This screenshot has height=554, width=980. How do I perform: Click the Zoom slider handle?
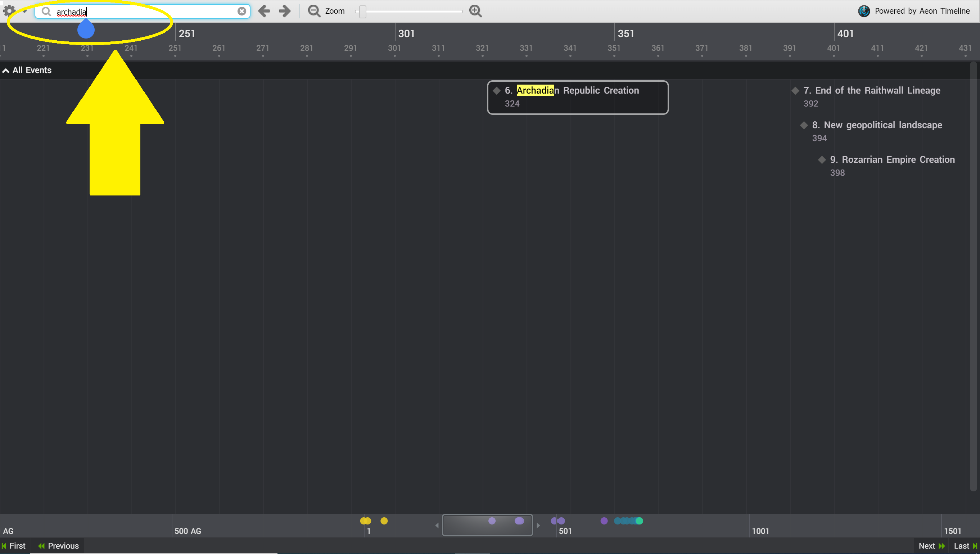pyautogui.click(x=362, y=12)
